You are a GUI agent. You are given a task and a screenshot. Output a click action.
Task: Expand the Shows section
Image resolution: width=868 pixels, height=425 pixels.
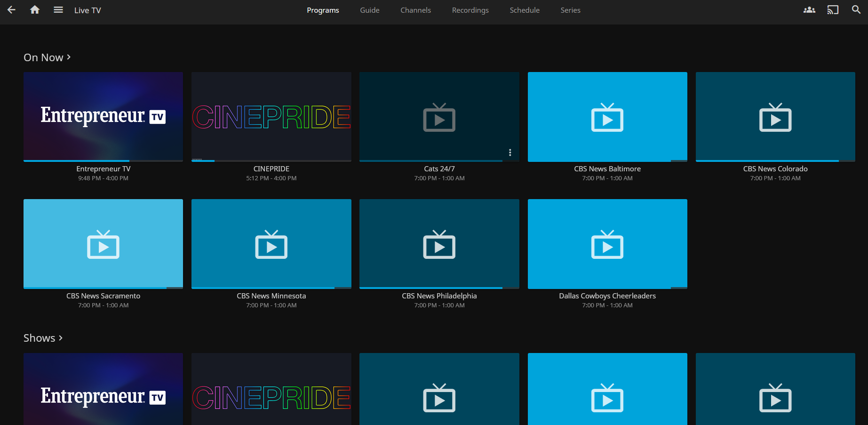coord(43,338)
